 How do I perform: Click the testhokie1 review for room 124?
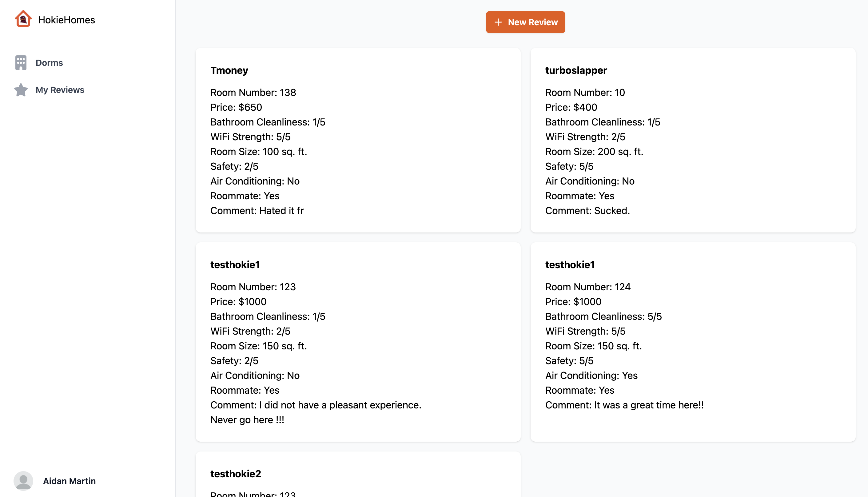693,341
